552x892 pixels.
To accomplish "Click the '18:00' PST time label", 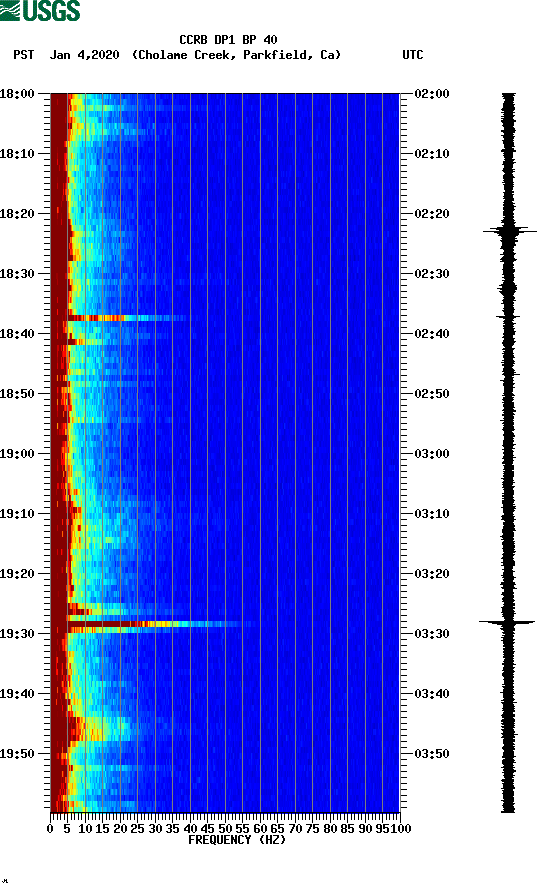I will pos(17,93).
